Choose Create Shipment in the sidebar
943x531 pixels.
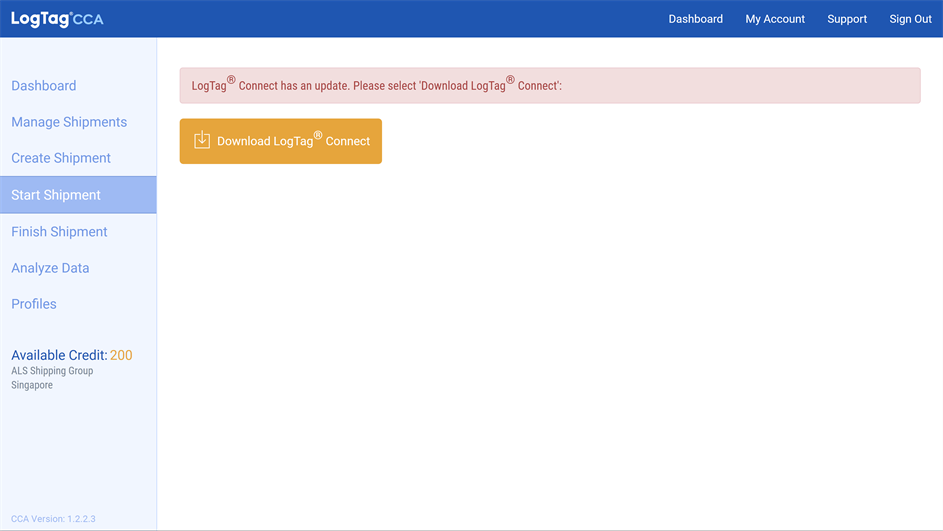click(61, 158)
